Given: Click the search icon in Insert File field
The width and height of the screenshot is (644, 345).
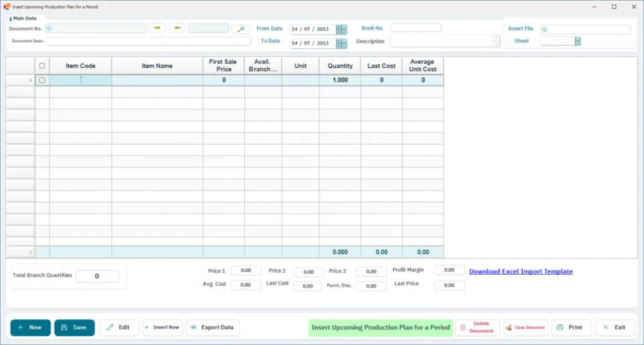Looking at the screenshot, I should [544, 29].
